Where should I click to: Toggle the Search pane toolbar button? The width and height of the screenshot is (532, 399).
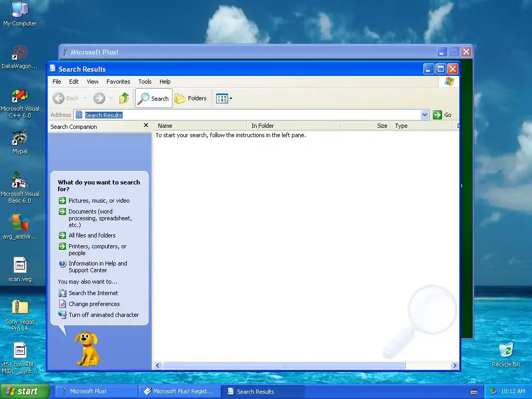click(x=154, y=98)
